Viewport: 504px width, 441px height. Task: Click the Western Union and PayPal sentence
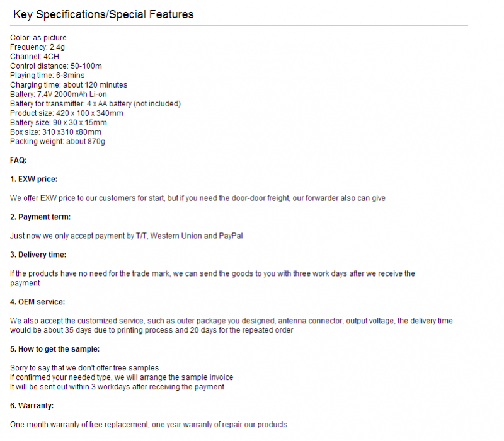[127, 236]
